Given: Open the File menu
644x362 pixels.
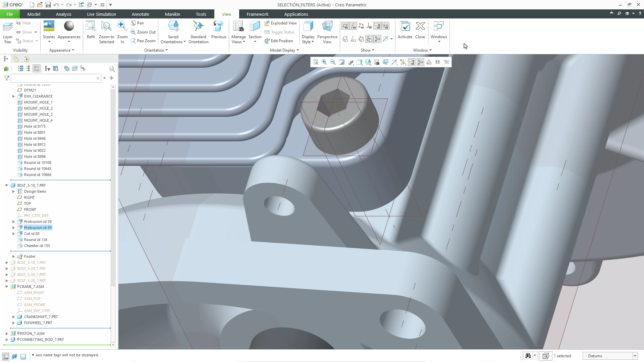Looking at the screenshot, I should (x=10, y=14).
